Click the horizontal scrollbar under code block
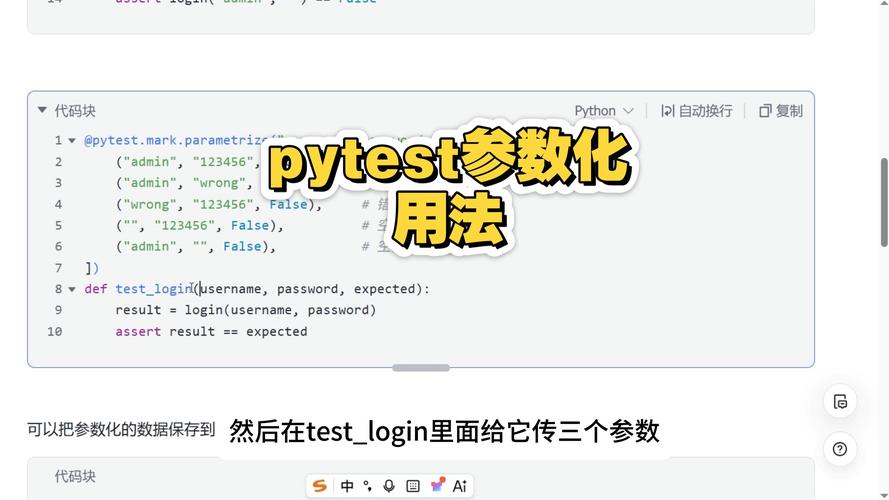 421,368
